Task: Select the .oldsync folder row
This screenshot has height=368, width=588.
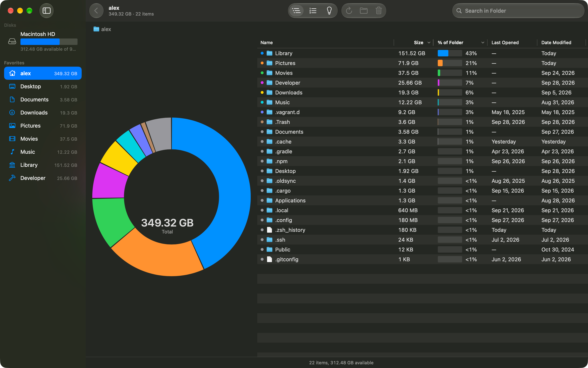Action: pyautogui.click(x=422, y=181)
